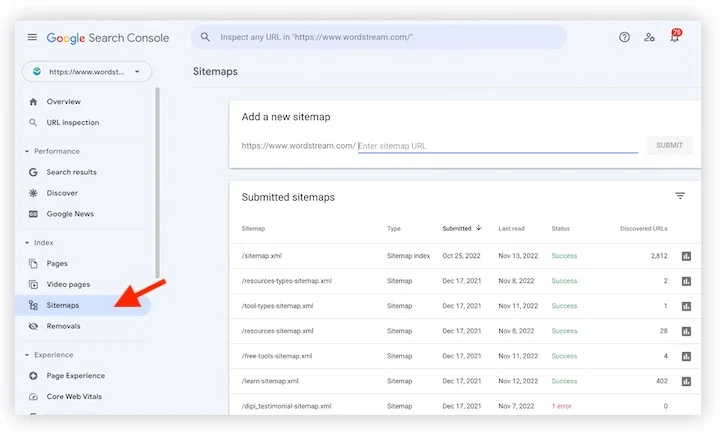This screenshot has width=720, height=435.
Task: Click the Google News icon
Action: (x=33, y=214)
